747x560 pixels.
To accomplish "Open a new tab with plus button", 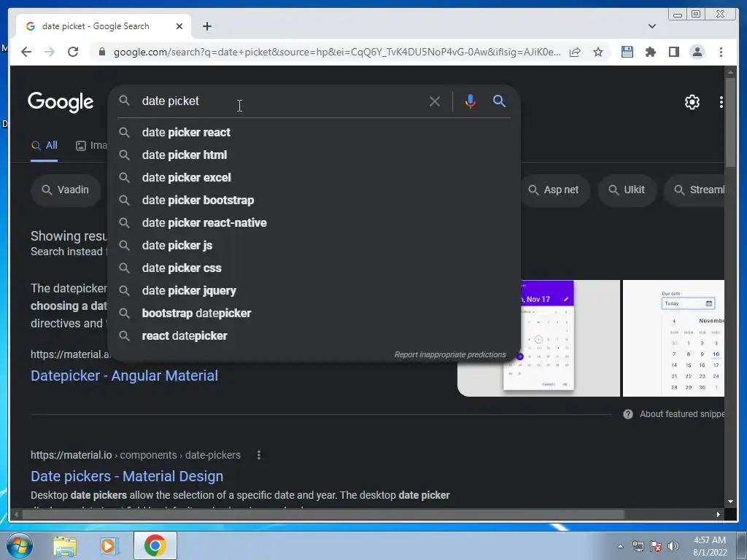I will pos(206,26).
